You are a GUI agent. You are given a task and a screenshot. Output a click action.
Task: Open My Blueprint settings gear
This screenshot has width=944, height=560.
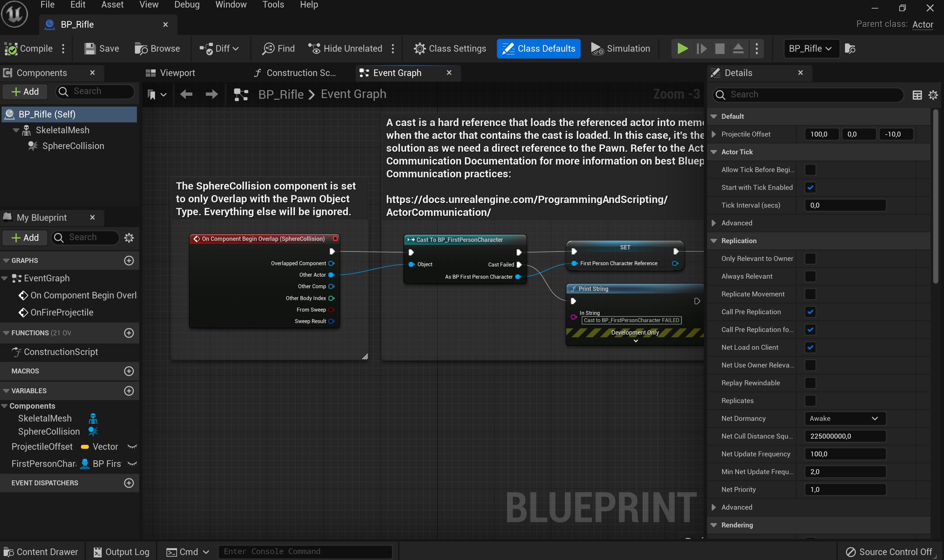pos(129,238)
